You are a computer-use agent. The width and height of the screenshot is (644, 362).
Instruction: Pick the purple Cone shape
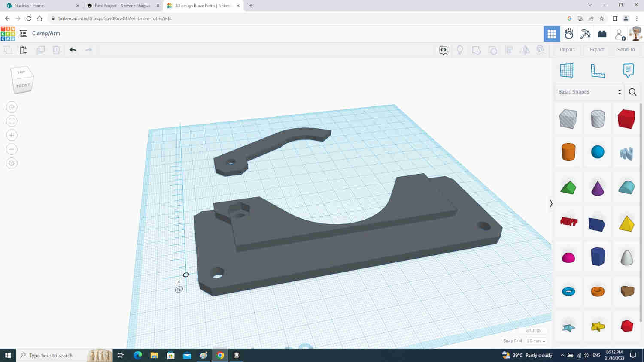tap(597, 188)
